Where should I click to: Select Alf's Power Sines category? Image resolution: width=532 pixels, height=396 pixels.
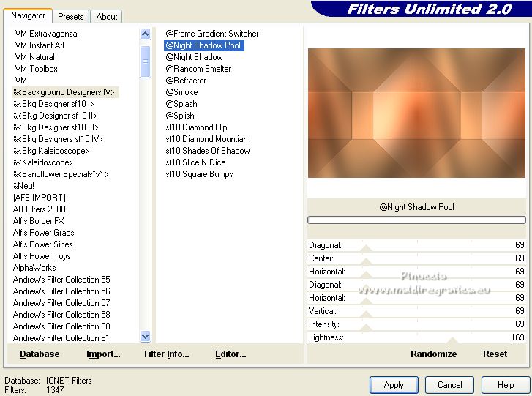coord(42,244)
